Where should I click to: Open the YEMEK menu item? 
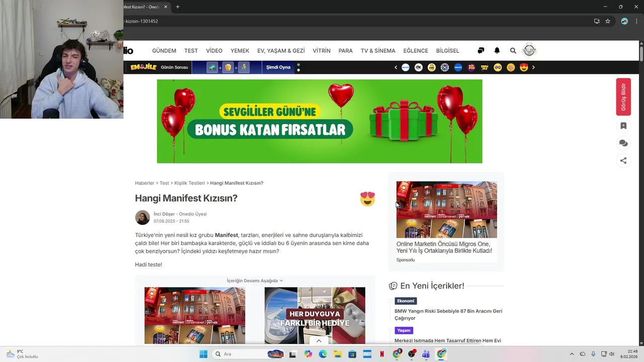tap(240, 51)
